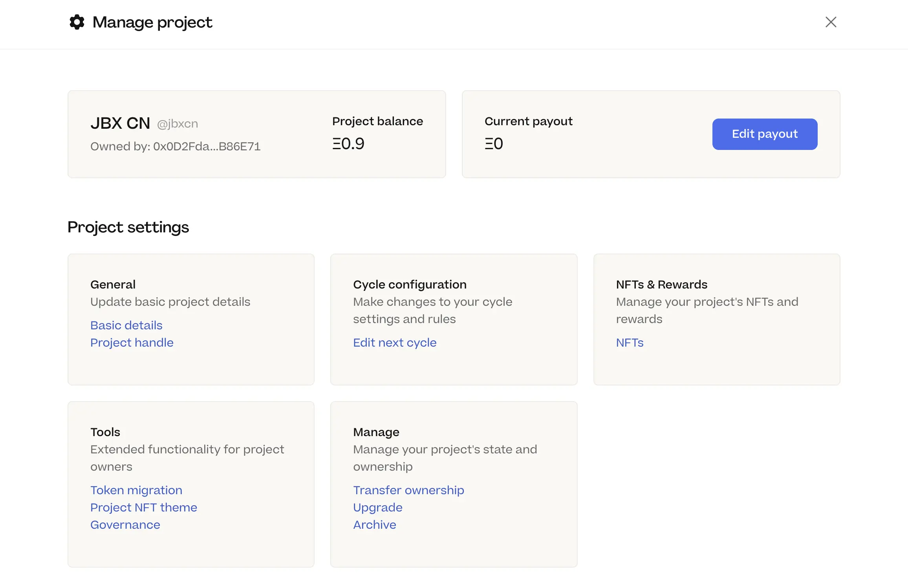This screenshot has height=588, width=908.
Task: Select the Cycle configuration settings card
Action: coord(454,319)
